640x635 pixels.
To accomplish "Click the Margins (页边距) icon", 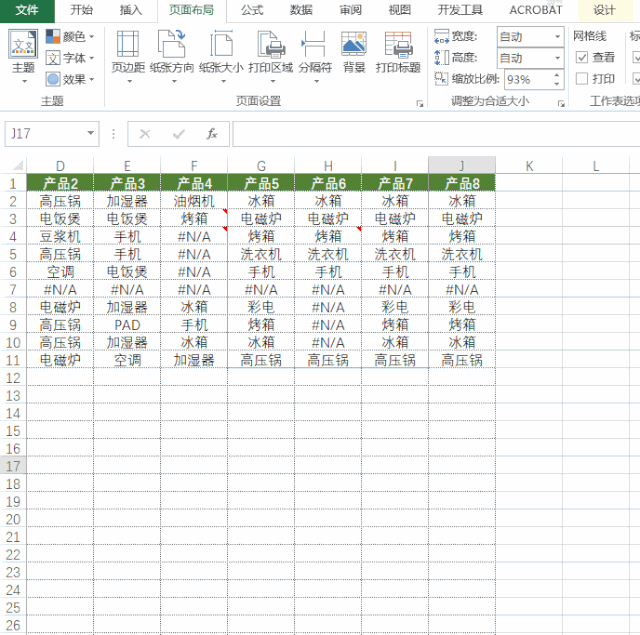I will 128,44.
